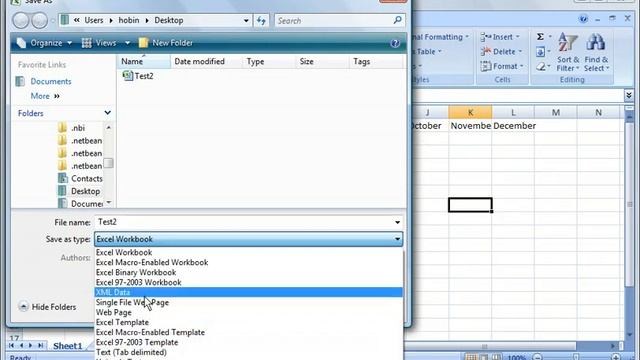Click the search magnifier icon
The height and width of the screenshot is (360, 640).
pos(397,20)
